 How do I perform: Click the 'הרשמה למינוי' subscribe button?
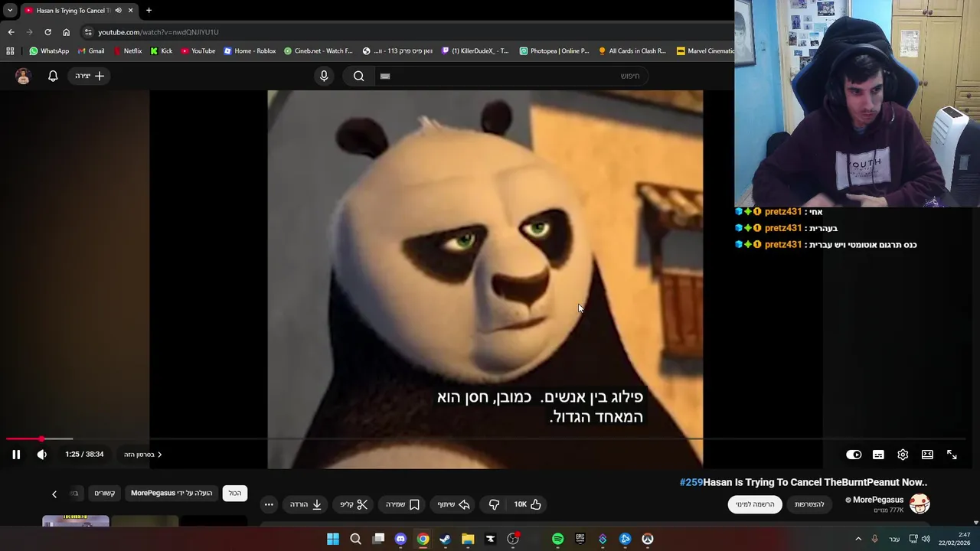point(755,504)
